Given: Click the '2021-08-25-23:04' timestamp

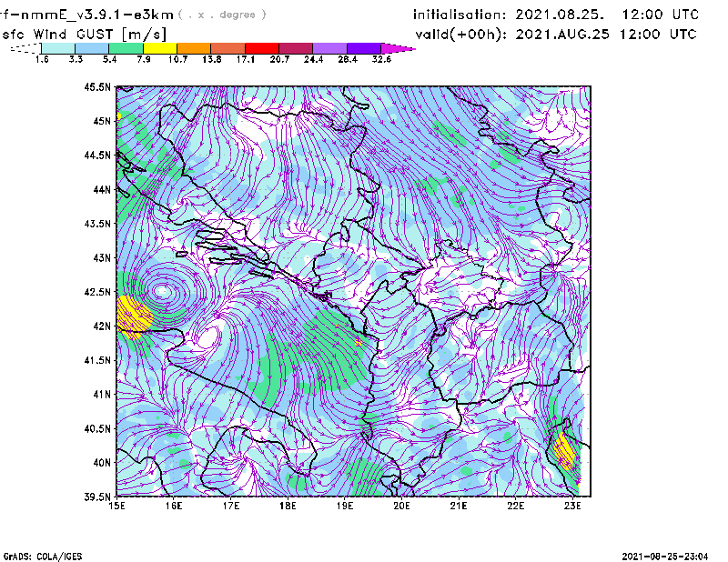Looking at the screenshot, I should 665,557.
